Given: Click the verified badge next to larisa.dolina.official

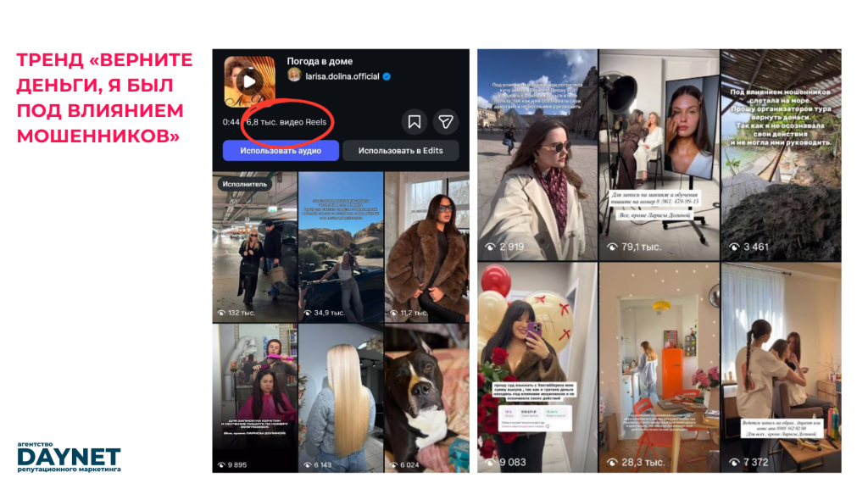Looking at the screenshot, I should [387, 76].
